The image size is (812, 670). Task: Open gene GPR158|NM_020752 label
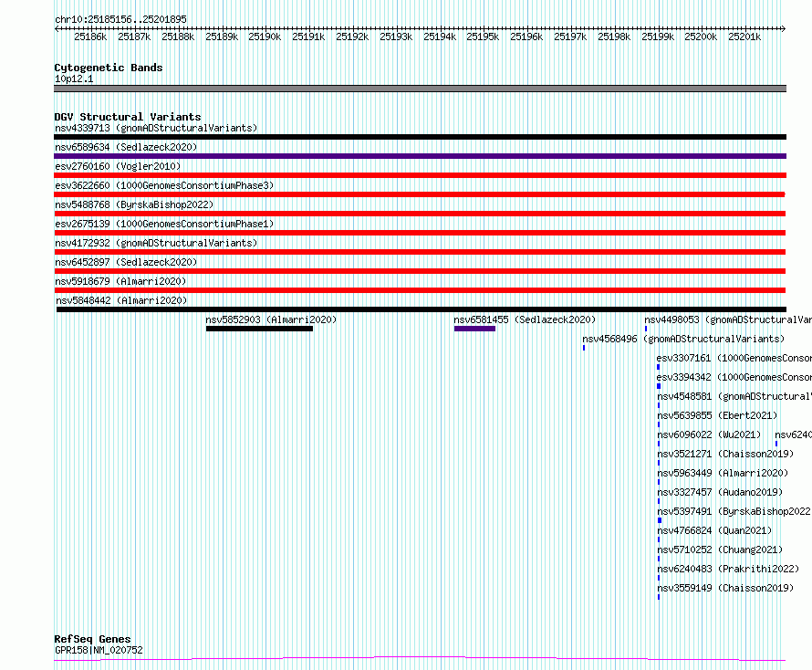click(99, 650)
